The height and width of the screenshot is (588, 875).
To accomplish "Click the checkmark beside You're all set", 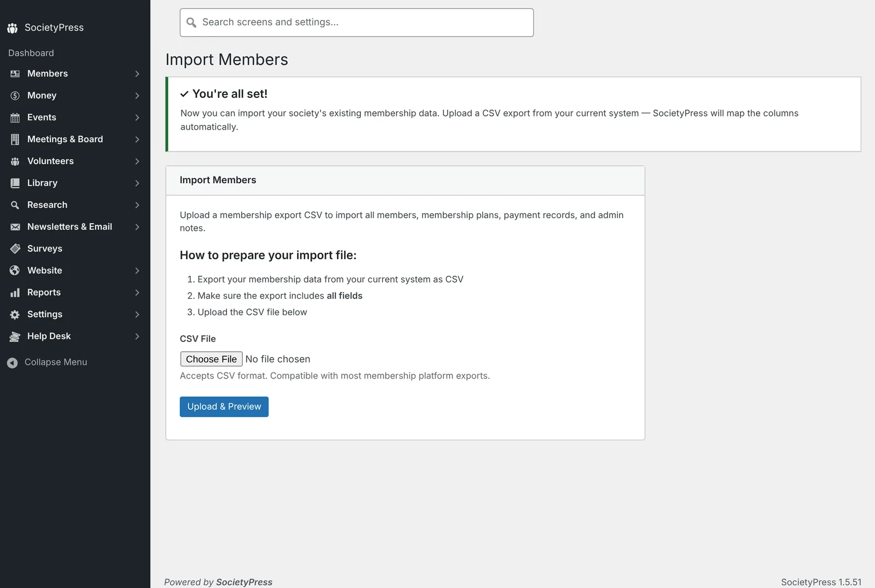I will (x=184, y=94).
